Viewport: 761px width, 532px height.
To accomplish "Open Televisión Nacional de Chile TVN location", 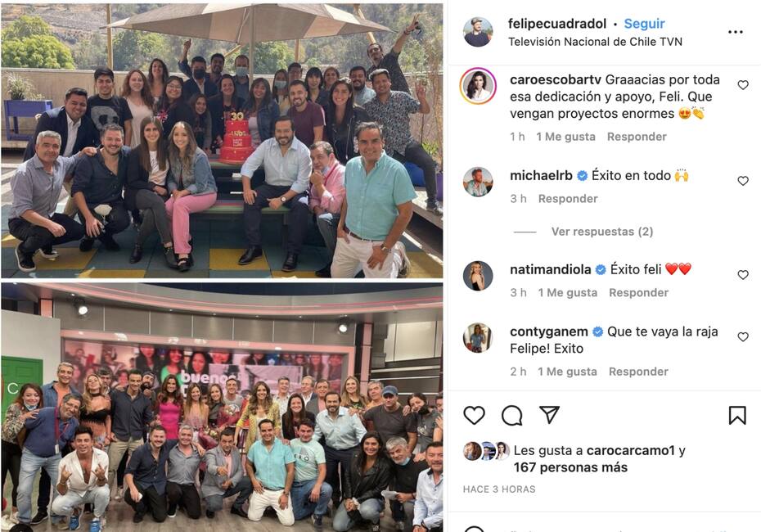I will 595,42.
